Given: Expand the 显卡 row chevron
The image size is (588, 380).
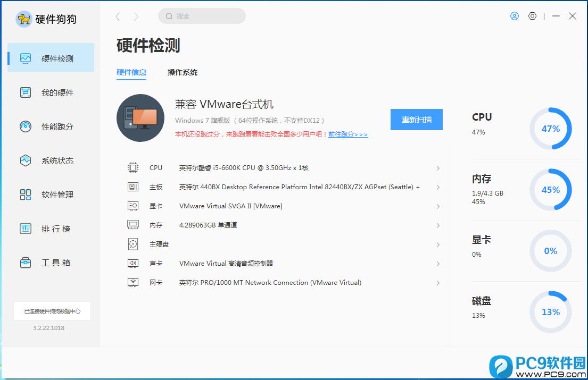Looking at the screenshot, I should (438, 206).
